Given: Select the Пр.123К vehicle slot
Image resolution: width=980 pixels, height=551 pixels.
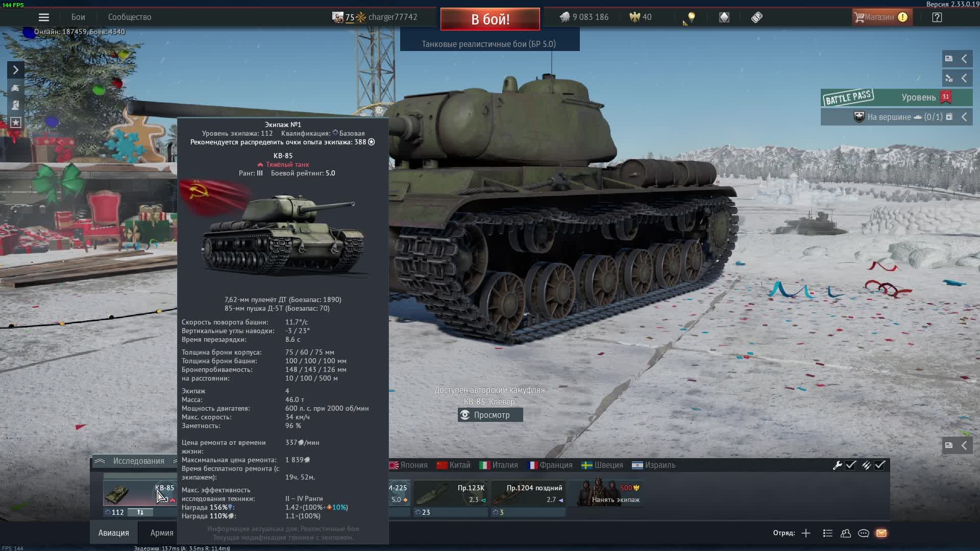Looking at the screenshot, I should pyautogui.click(x=451, y=493).
